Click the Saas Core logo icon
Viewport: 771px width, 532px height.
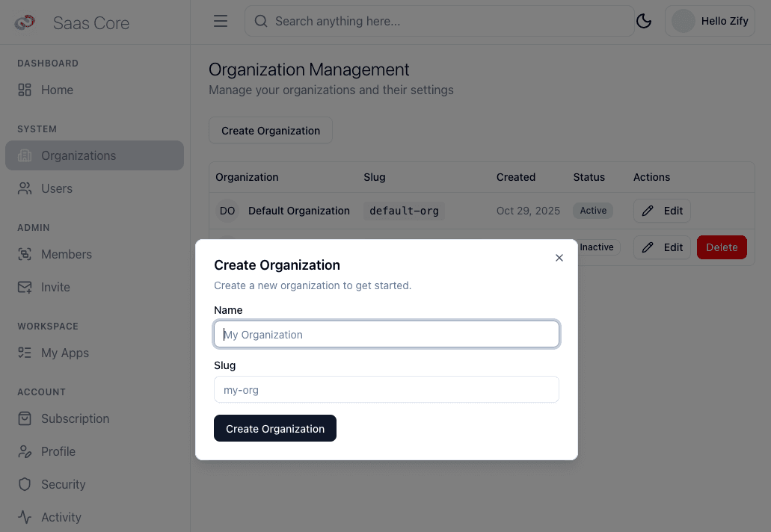[25, 22]
